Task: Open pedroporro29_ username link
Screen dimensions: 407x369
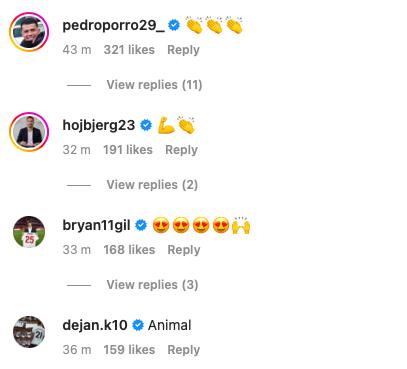Action: coord(113,25)
